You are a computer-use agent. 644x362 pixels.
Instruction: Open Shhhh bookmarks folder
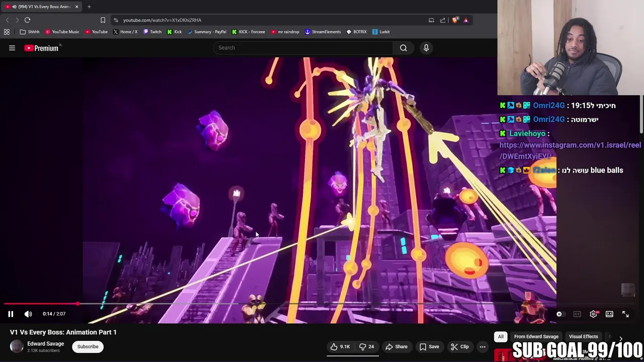pos(30,32)
